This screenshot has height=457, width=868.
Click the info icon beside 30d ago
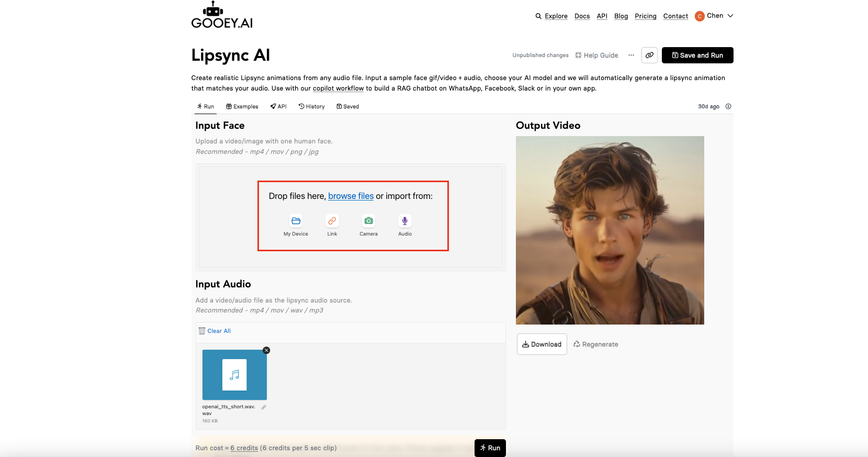[728, 106]
